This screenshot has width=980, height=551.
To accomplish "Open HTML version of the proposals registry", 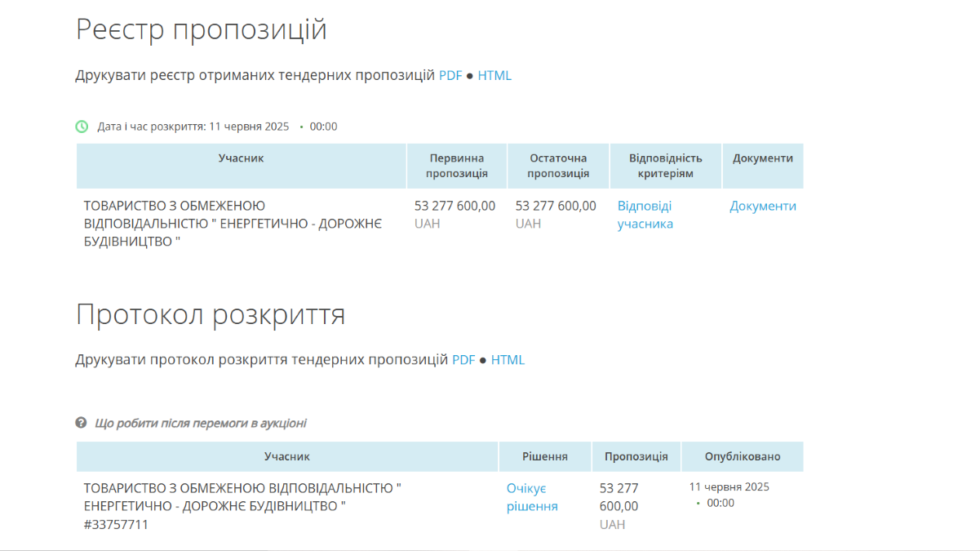I will [494, 76].
